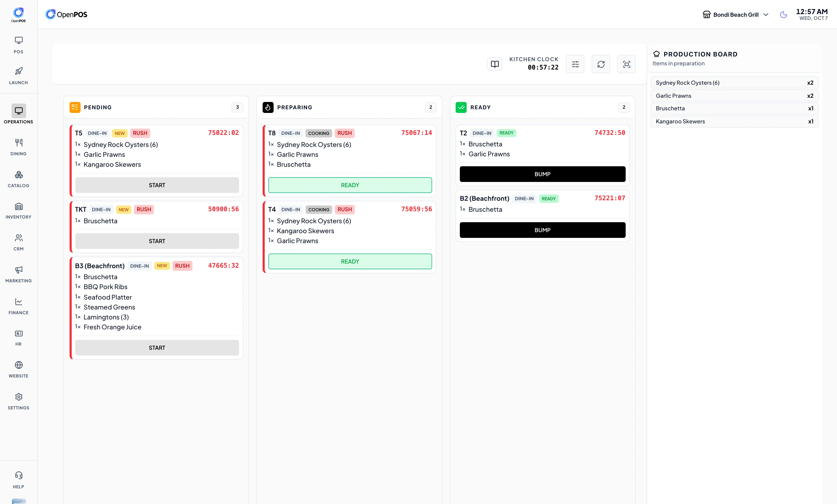Click the Kitchen Clock timer
This screenshot has width=837, height=504.
pyautogui.click(x=543, y=67)
